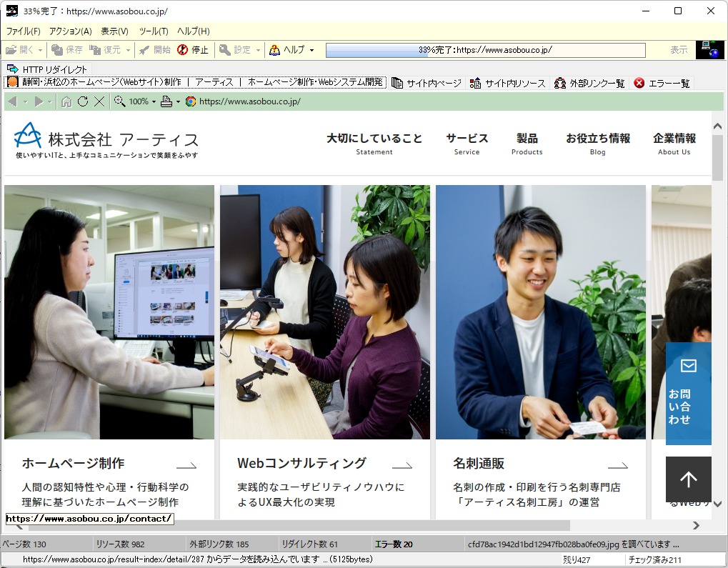The width and height of the screenshot is (728, 568).
Task: Expand the toolbar ヘルプ dropdown arrow
Action: 312,50
